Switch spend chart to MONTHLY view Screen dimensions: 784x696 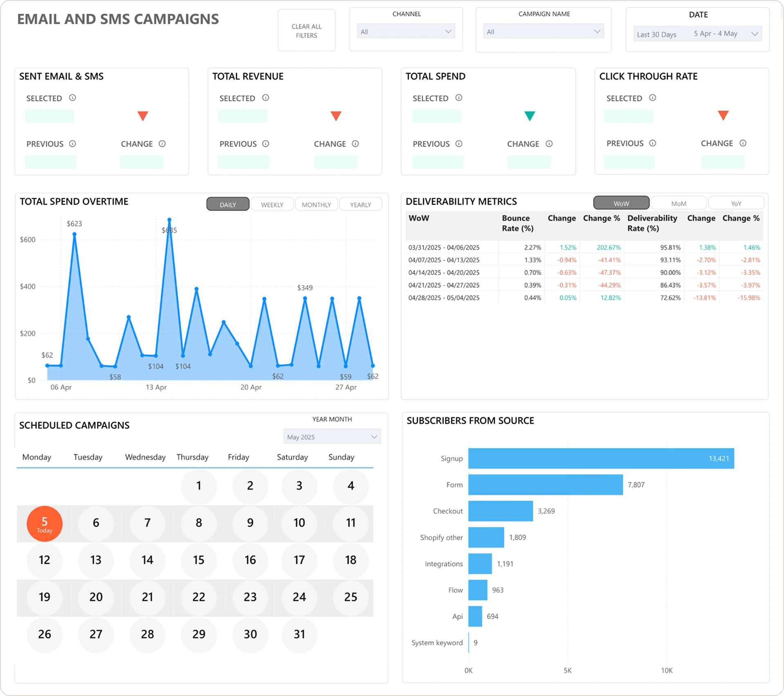(x=316, y=204)
